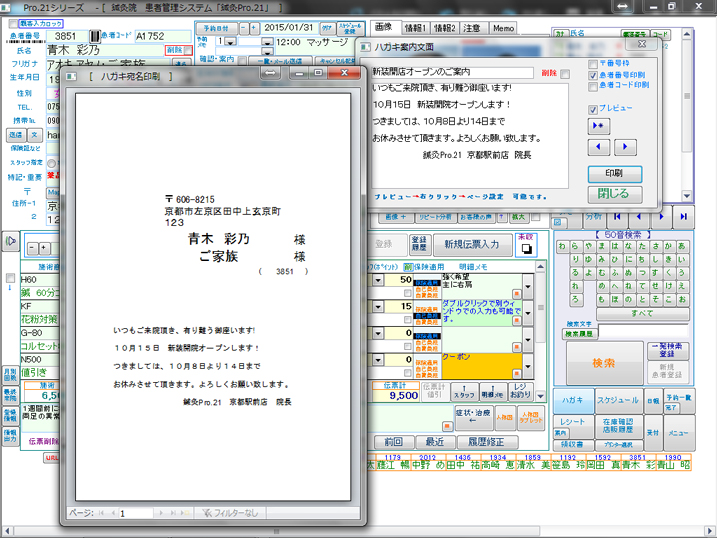This screenshot has width=717, height=538.
Task: Click the 新規伝票入力 button
Action: click(x=472, y=245)
